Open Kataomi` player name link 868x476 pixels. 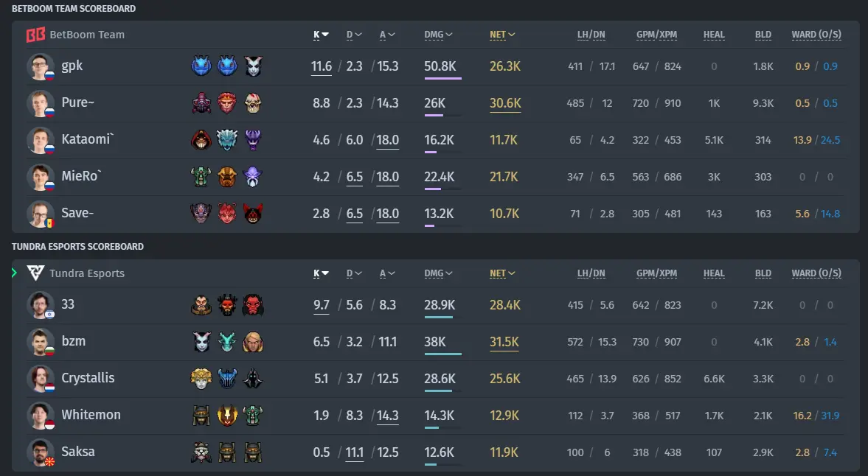88,139
